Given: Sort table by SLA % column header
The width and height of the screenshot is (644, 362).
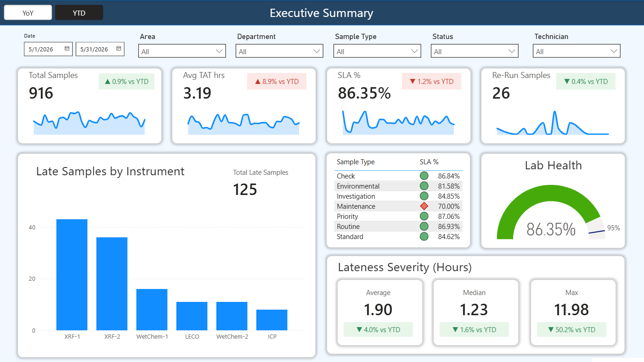Looking at the screenshot, I should coord(429,162).
